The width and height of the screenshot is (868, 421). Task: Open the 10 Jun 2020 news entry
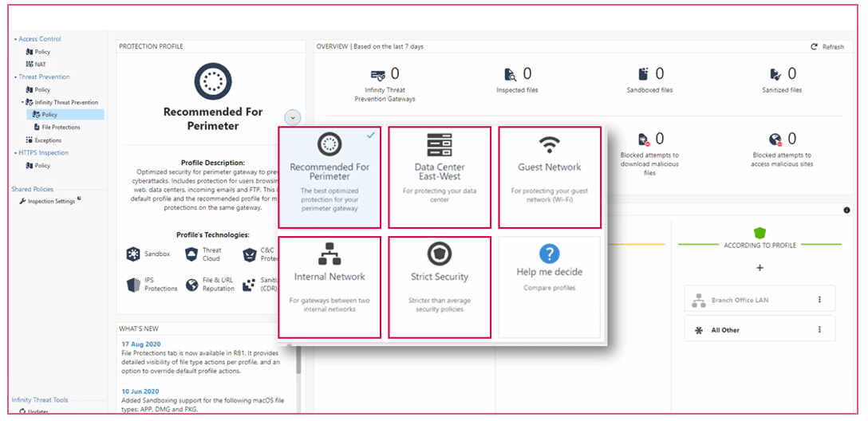pyautogui.click(x=140, y=391)
